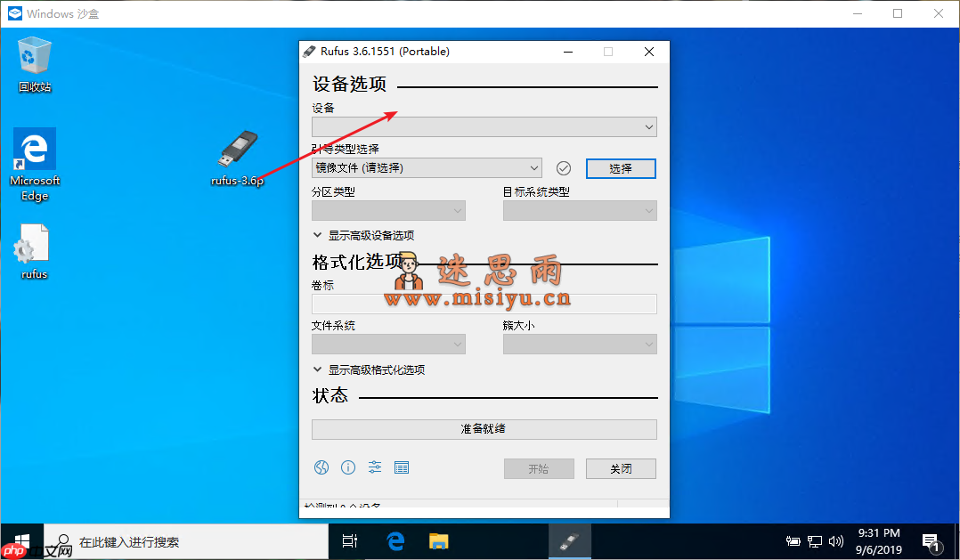Click the 关闭 button in Rufus

point(621,467)
